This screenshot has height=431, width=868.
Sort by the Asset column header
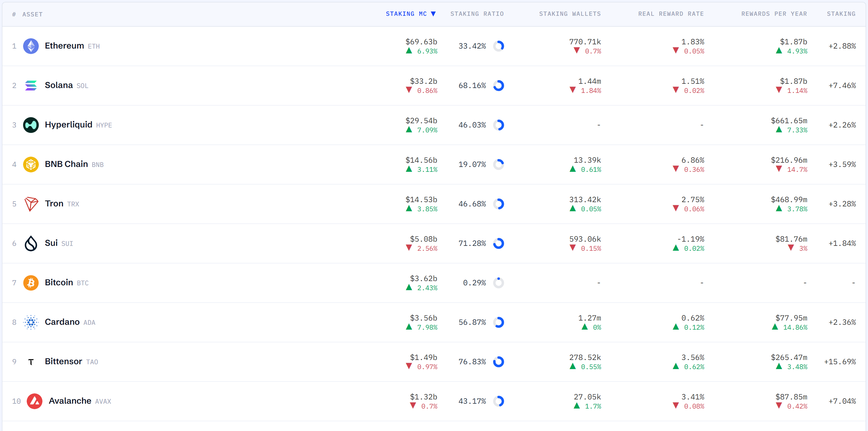click(32, 15)
